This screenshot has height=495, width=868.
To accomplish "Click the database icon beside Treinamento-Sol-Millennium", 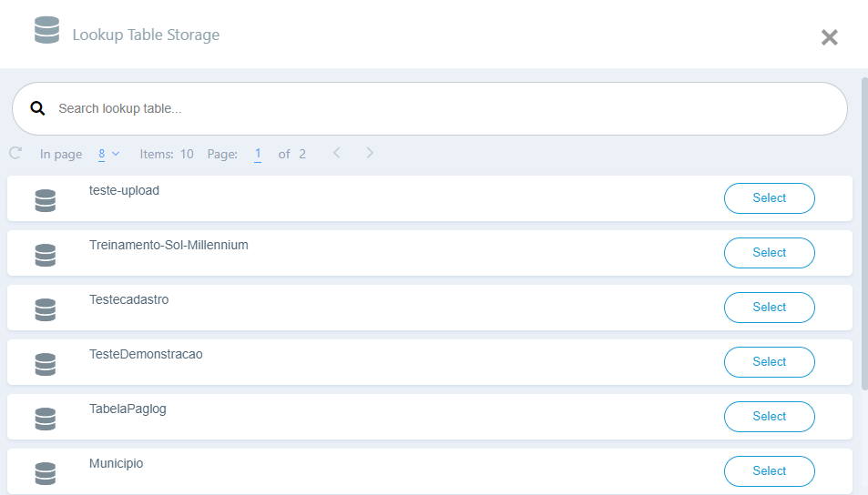I will pyautogui.click(x=46, y=255).
